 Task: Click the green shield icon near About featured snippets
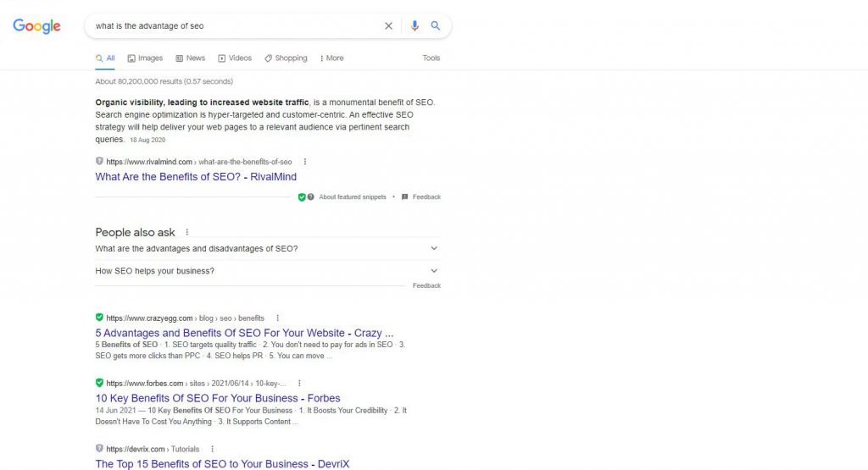pyautogui.click(x=302, y=196)
